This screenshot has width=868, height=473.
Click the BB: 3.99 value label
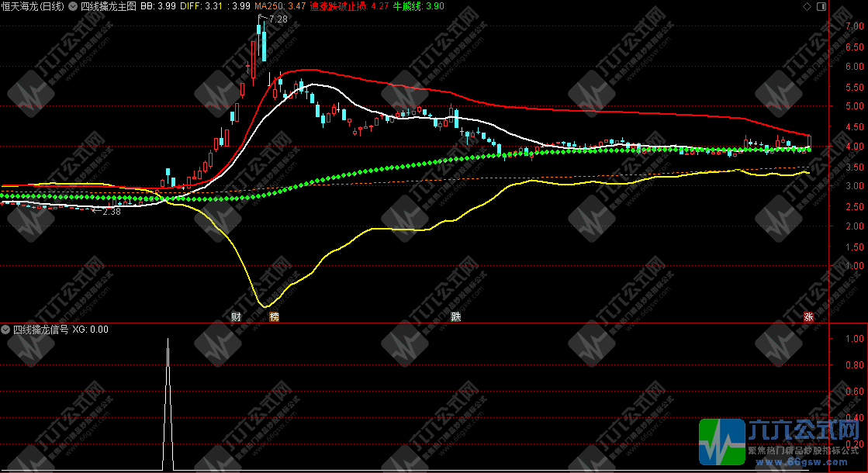pos(157,5)
